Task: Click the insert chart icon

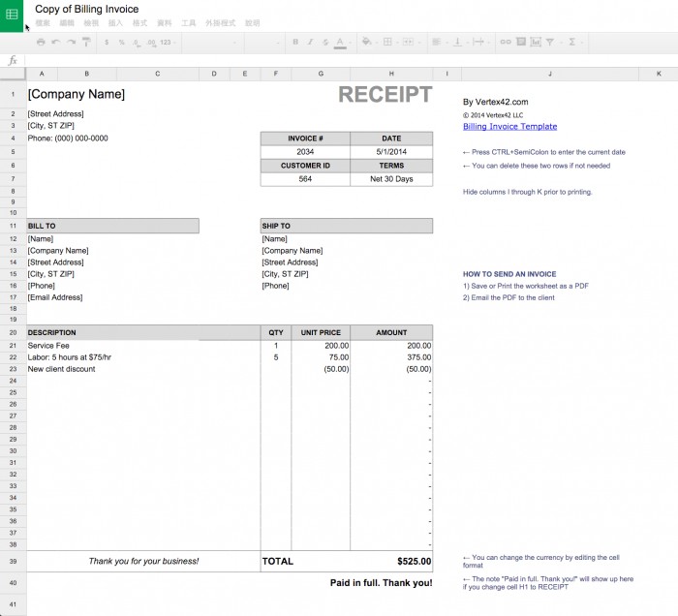Action: point(536,42)
